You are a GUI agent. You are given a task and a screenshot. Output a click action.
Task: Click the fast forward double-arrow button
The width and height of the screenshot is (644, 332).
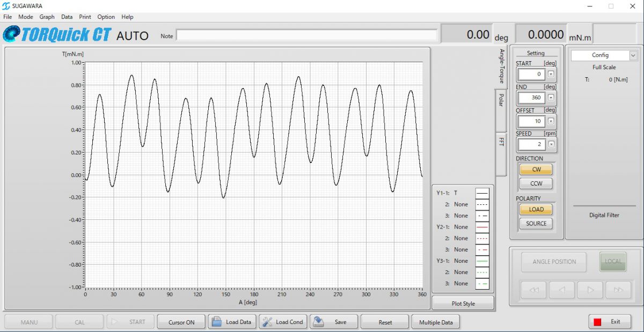pyautogui.click(x=618, y=290)
